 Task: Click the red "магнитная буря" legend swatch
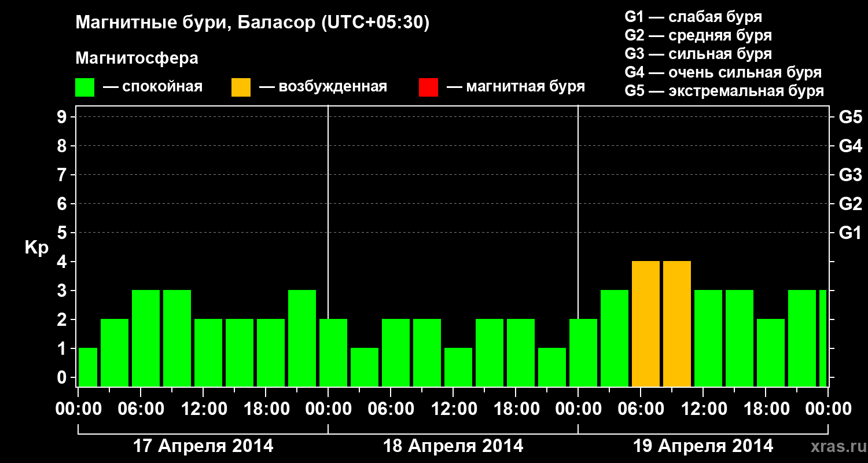[x=428, y=87]
